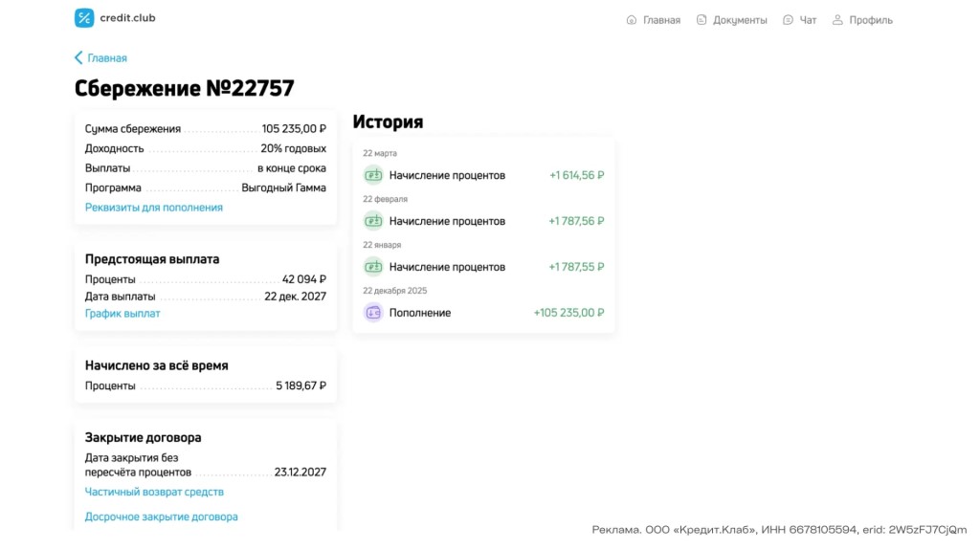Click the profile person icon

click(x=837, y=20)
